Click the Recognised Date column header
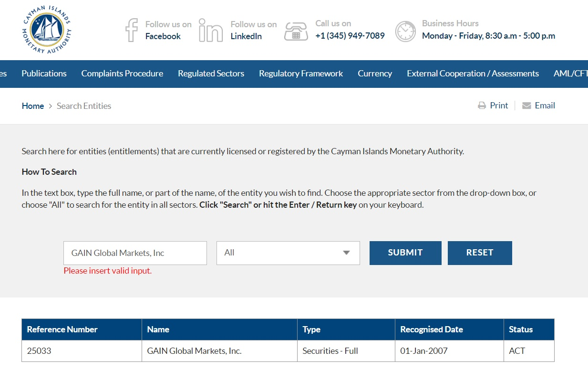Screen dimensions: 588x382 point(449,329)
